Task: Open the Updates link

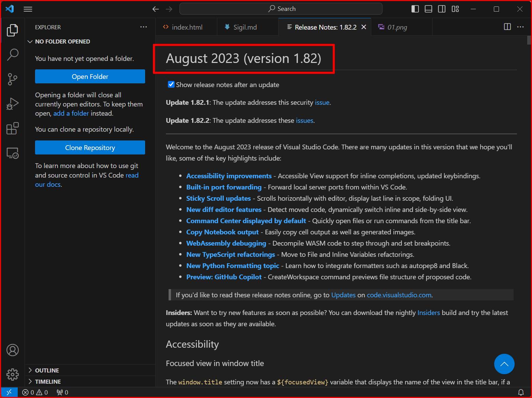Action: click(343, 295)
